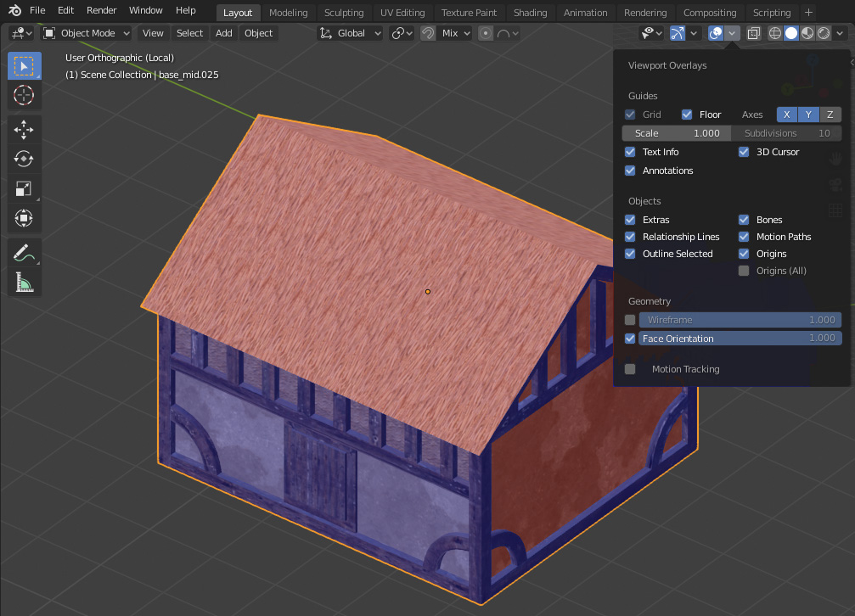Open the Global transform orientation dropdown
Image resolution: width=855 pixels, height=616 pixels.
point(351,33)
